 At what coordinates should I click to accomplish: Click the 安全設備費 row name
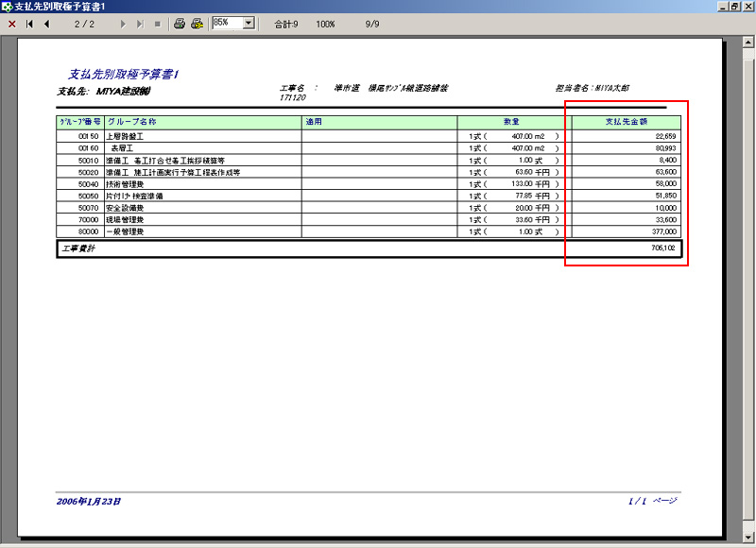pos(125,208)
